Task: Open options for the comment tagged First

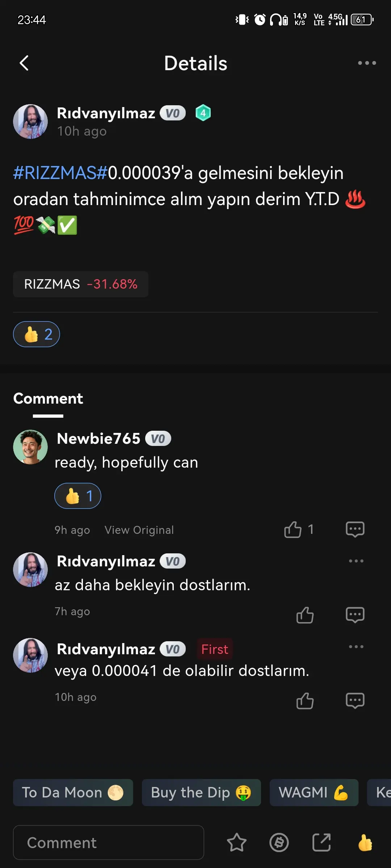Action: tap(356, 647)
